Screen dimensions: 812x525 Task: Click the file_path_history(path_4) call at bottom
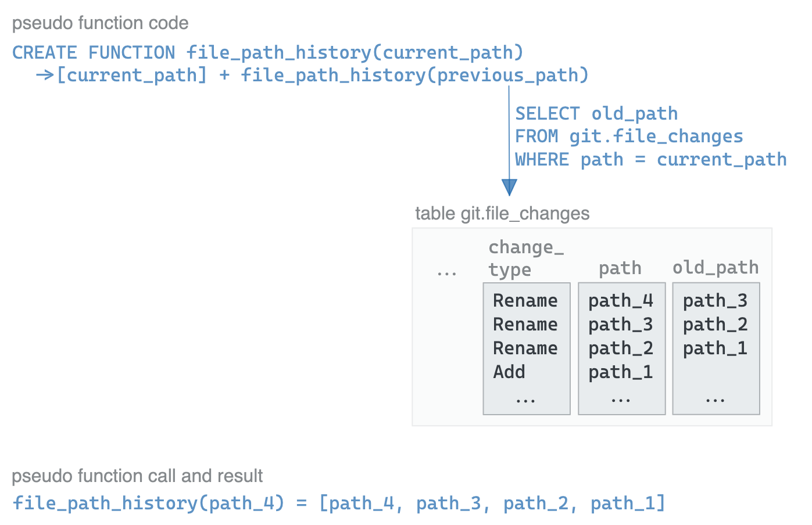[148, 503]
